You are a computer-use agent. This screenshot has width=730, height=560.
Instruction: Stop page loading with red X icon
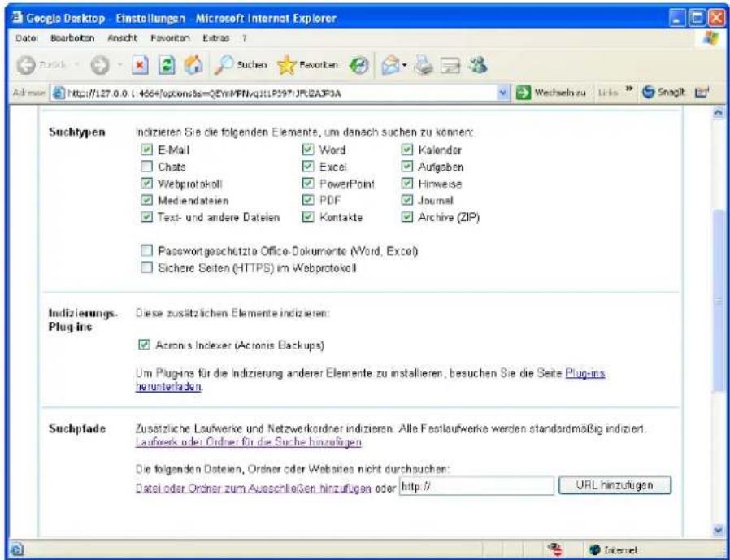[x=140, y=66]
